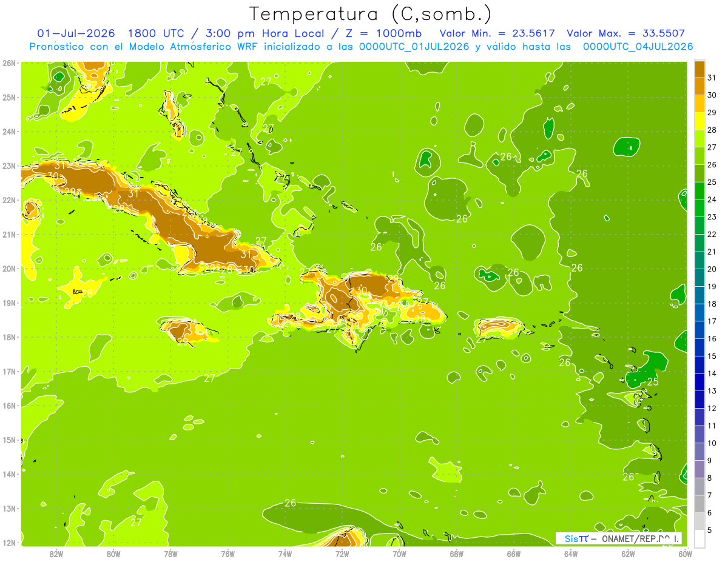Click the 15N latitude axis label
This screenshot has height=562, width=728.
point(8,440)
